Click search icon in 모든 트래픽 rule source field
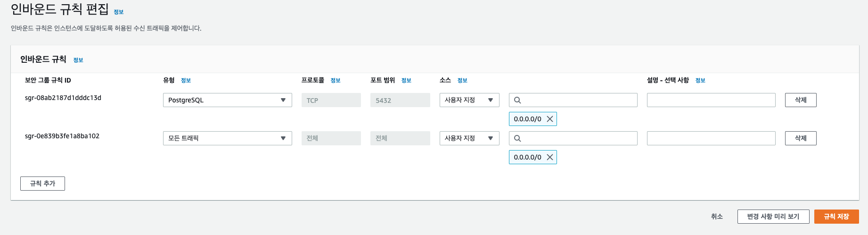 (517, 138)
